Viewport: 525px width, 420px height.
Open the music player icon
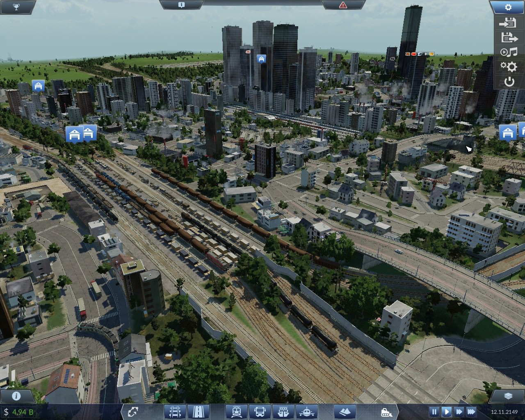click(x=509, y=52)
